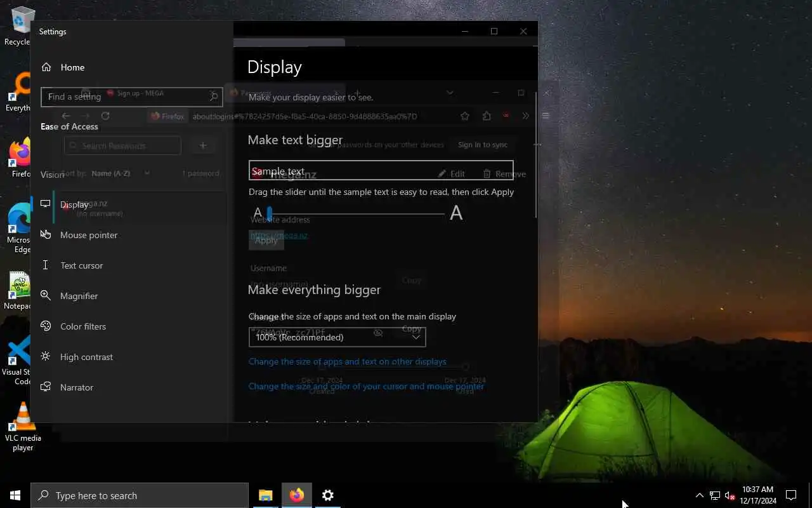Click the Apply button under text slider
Viewport: 812px width, 508px height.
coord(266,240)
